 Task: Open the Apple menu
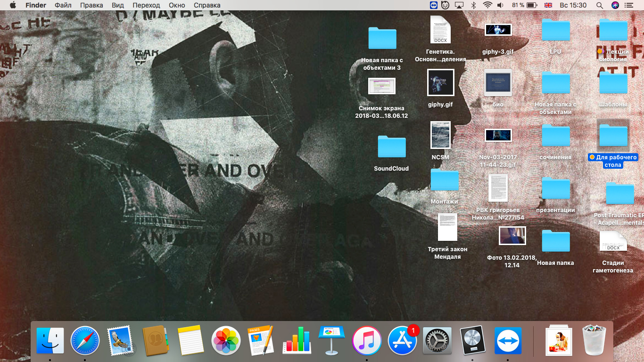coord(13,5)
